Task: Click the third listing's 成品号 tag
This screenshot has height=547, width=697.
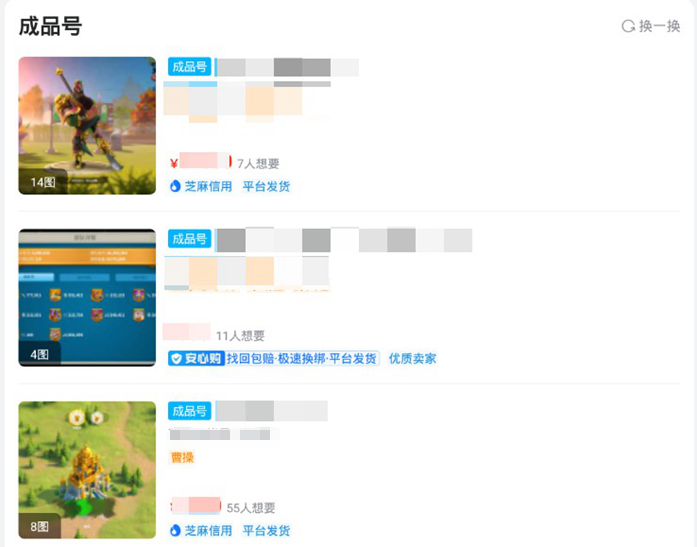Action: (x=189, y=411)
